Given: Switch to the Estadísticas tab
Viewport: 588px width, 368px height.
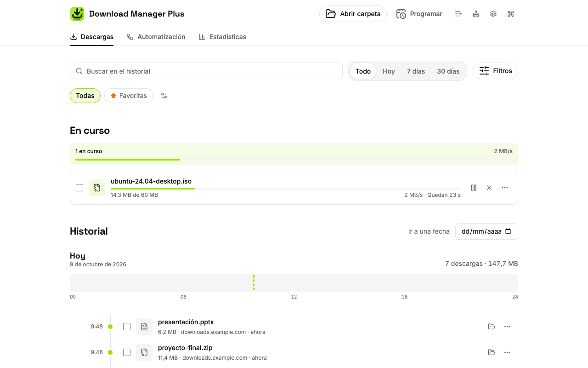Looking at the screenshot, I should (x=222, y=37).
